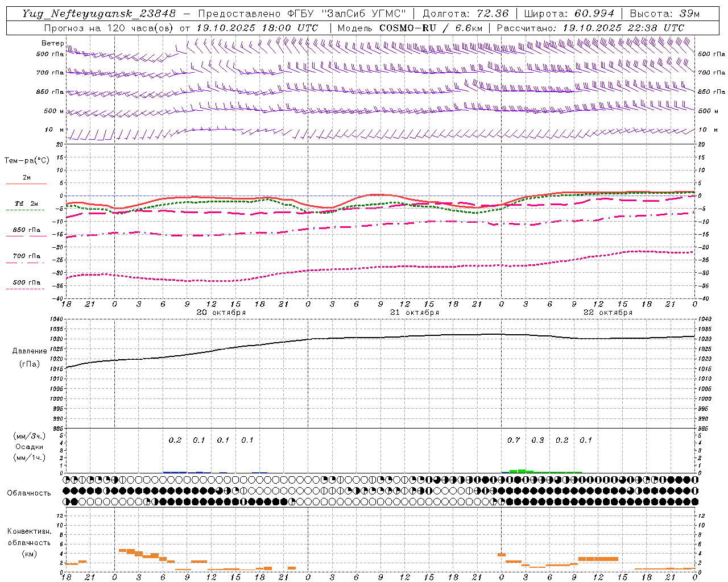Click the 'Конвективн.' convective cloud label
728x582 pixels.
click(x=30, y=531)
